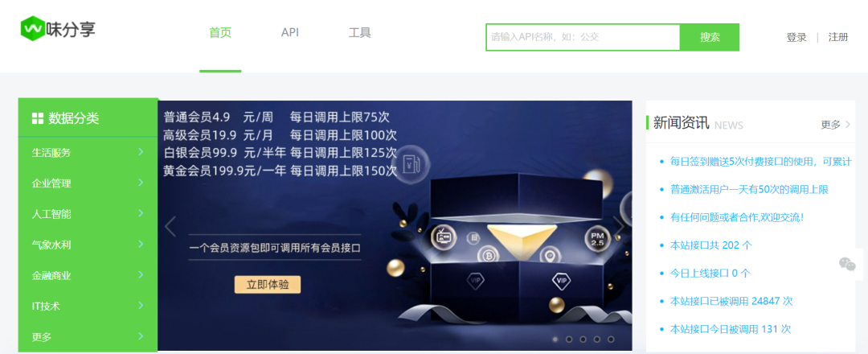Select the first carousel indicator dot

(555, 339)
